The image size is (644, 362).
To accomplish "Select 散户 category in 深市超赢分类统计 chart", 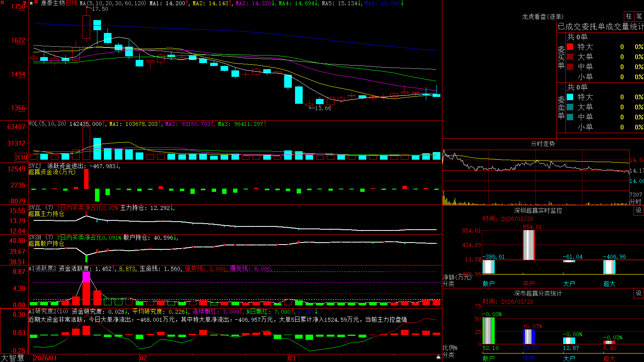I will [x=489, y=358].
